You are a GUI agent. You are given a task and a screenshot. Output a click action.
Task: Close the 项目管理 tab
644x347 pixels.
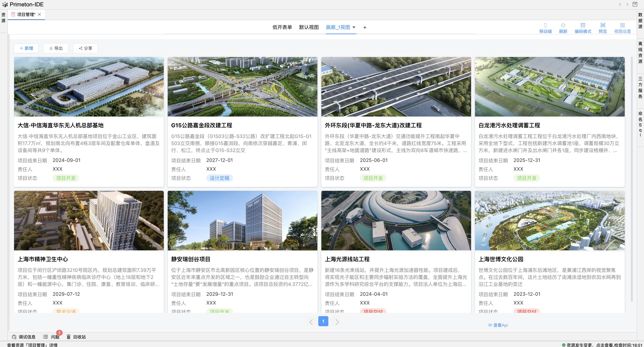pyautogui.click(x=39, y=14)
